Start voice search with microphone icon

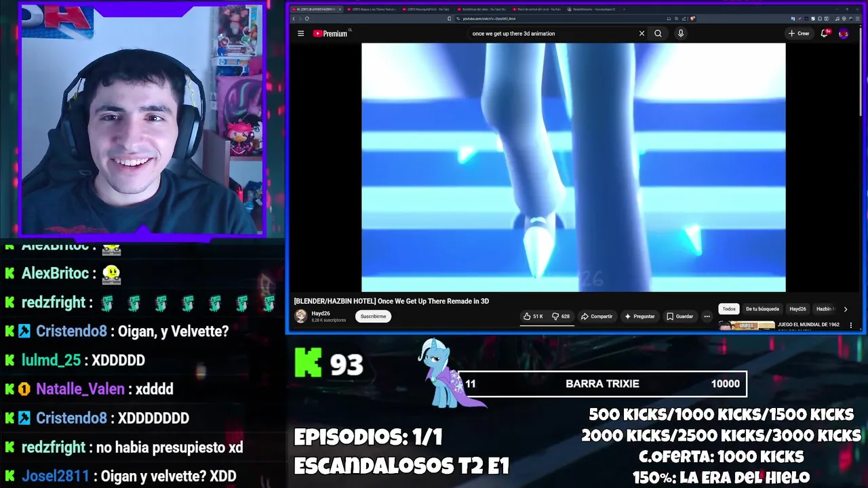tap(681, 33)
